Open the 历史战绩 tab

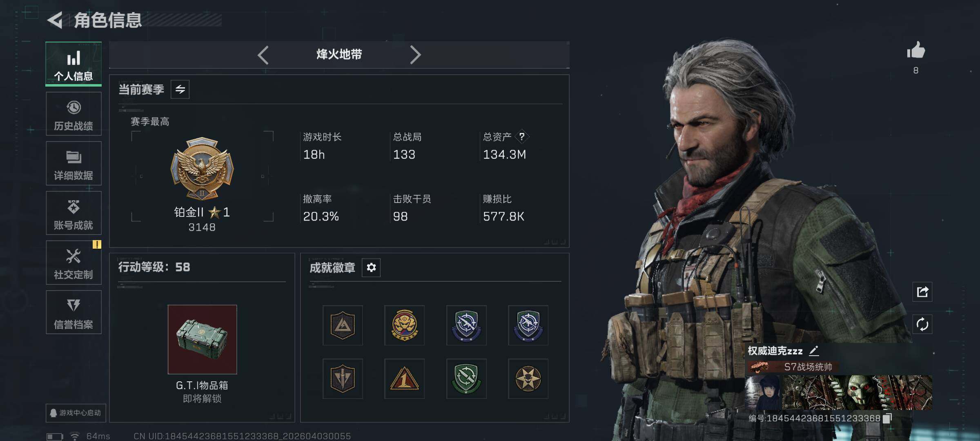tap(73, 114)
